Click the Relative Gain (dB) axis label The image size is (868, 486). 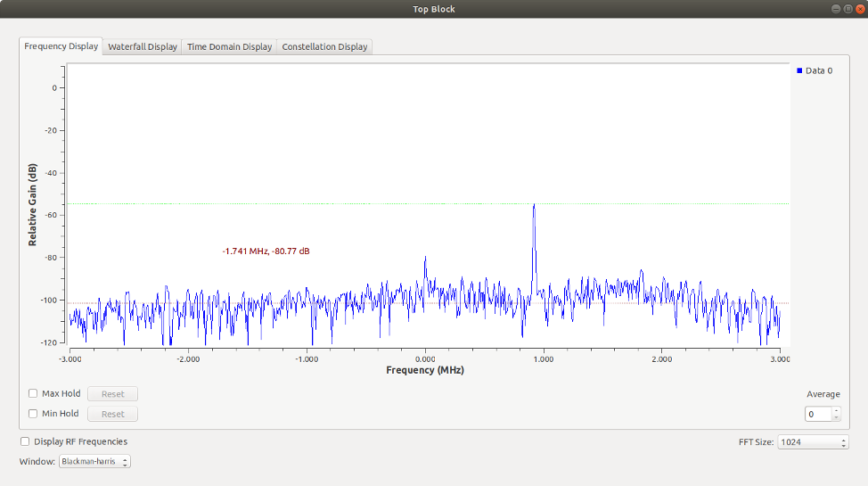click(33, 205)
